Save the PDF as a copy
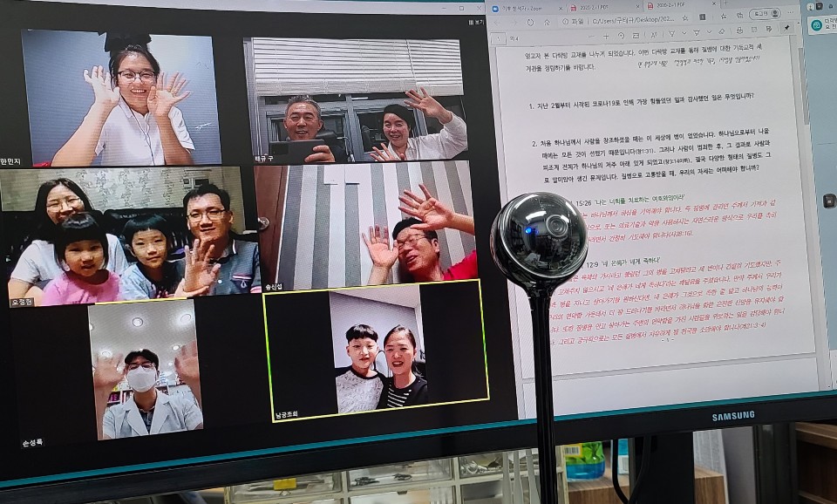This screenshot has width=837, height=504. [769, 29]
